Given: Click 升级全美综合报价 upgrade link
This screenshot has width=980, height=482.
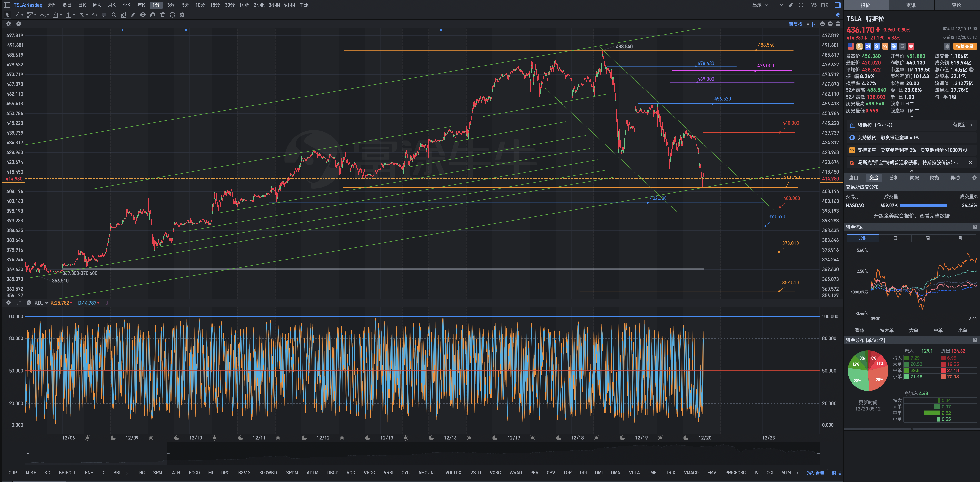Looking at the screenshot, I should (912, 216).
